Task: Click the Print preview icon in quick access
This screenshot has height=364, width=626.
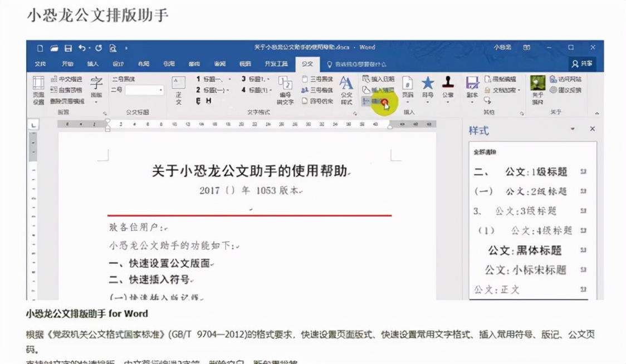Action: [113, 48]
